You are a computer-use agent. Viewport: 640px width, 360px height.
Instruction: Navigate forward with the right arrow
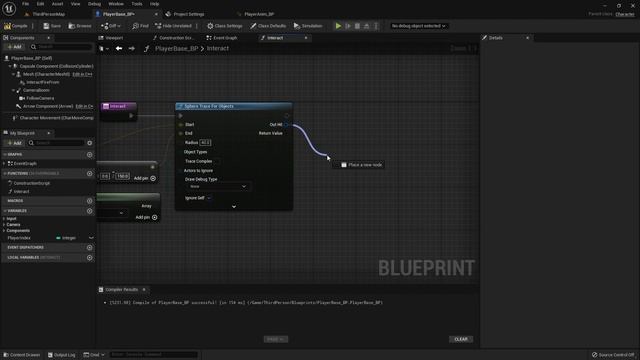131,49
